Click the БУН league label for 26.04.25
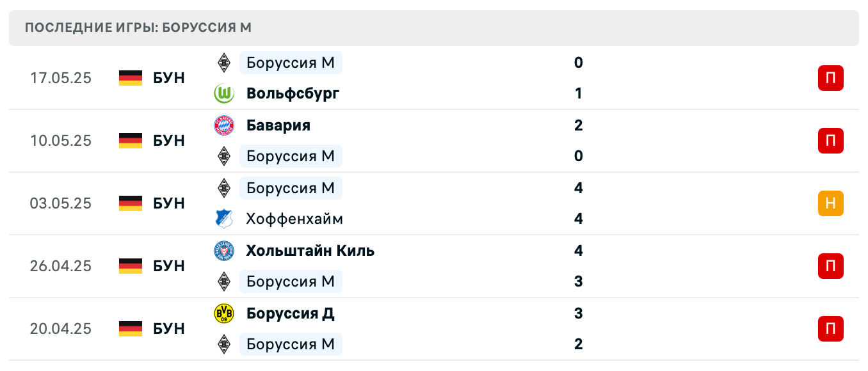This screenshot has height=371, width=868. (169, 266)
